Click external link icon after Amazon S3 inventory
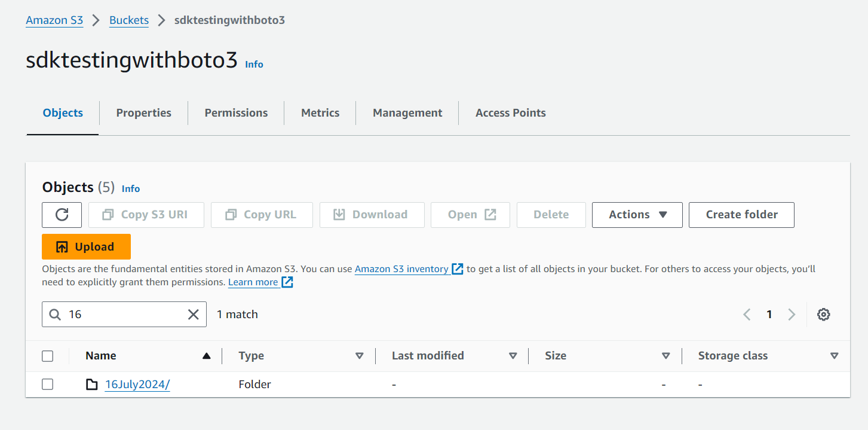The width and height of the screenshot is (868, 430). coord(458,269)
